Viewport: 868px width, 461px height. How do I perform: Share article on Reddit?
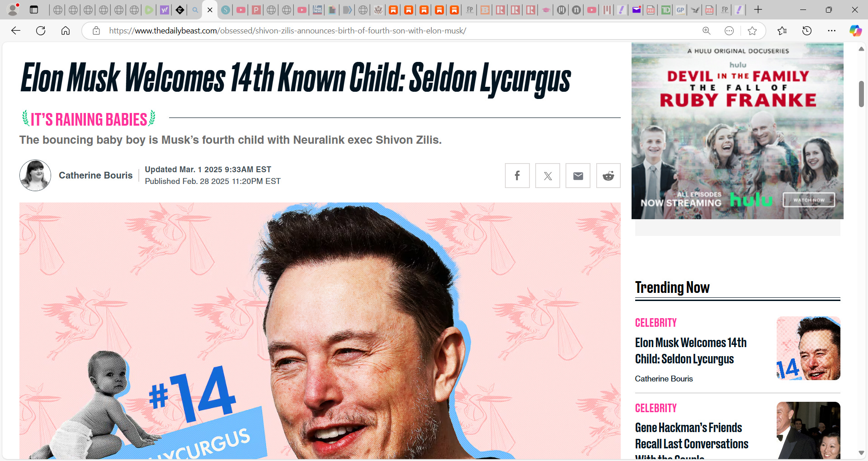608,175
